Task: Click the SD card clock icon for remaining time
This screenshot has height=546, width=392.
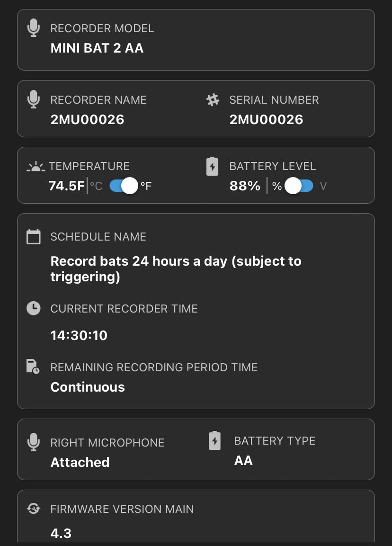Action: click(x=33, y=367)
